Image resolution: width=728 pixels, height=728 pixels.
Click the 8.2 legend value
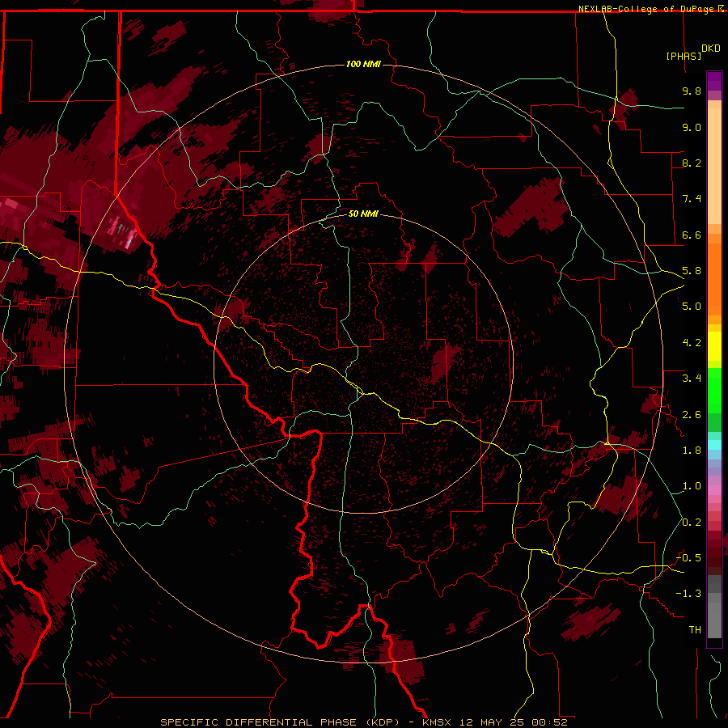[x=692, y=163]
